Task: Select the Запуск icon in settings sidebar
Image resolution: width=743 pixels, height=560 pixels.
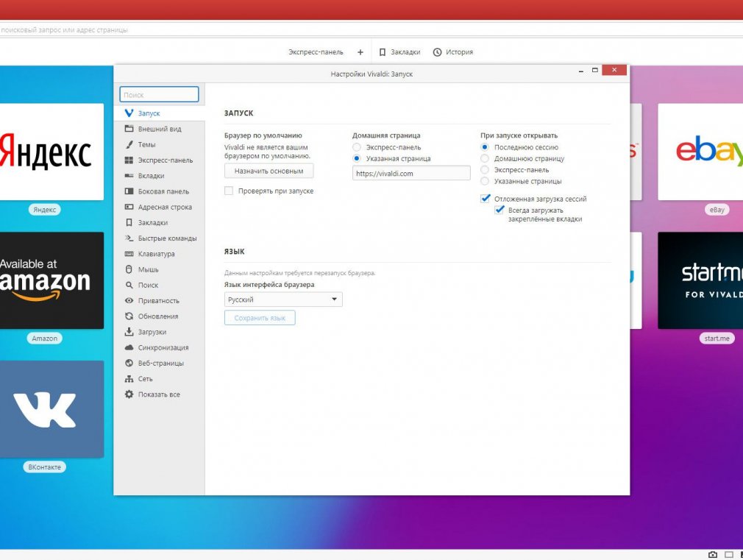Action: pyautogui.click(x=129, y=113)
